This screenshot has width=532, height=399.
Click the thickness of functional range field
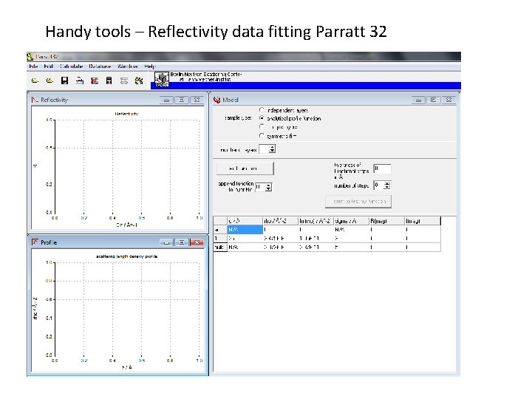382,168
